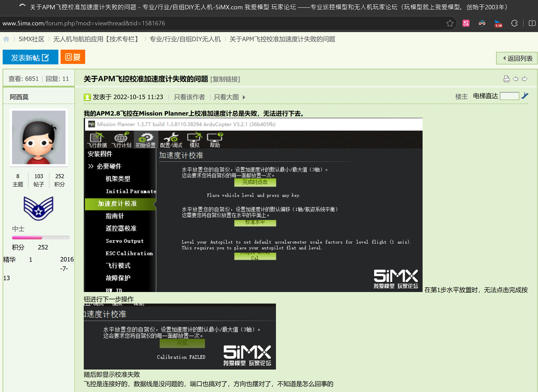Click the 发表新帖 button
This screenshot has height=392, width=538.
click(x=30, y=57)
